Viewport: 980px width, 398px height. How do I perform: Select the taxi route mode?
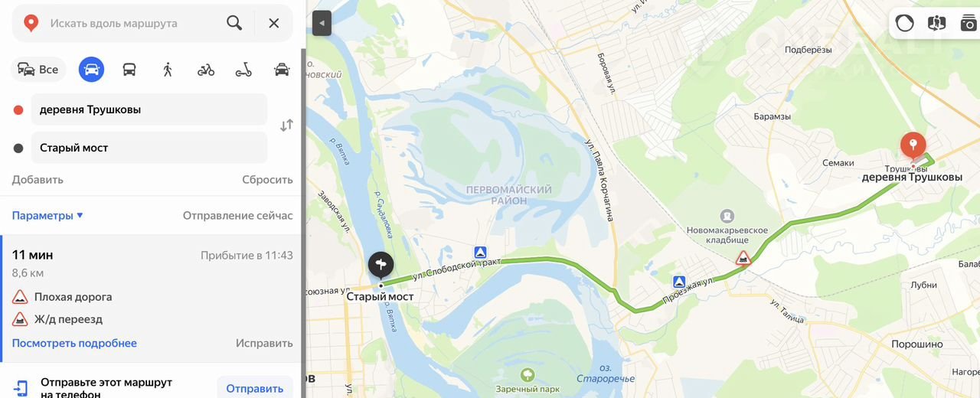(282, 70)
